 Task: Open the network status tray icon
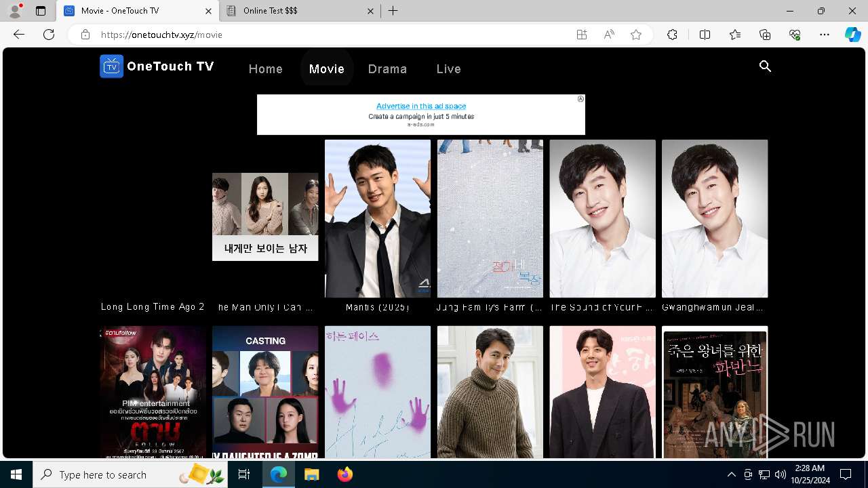tap(764, 474)
